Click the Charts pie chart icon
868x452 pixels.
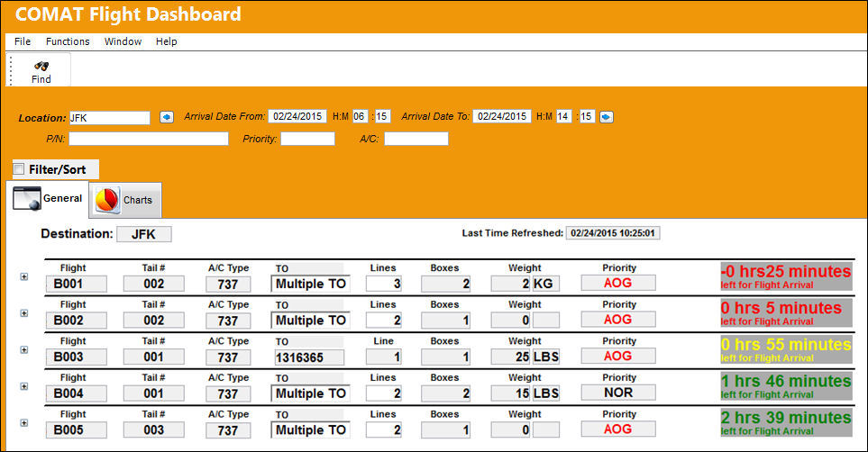[107, 200]
